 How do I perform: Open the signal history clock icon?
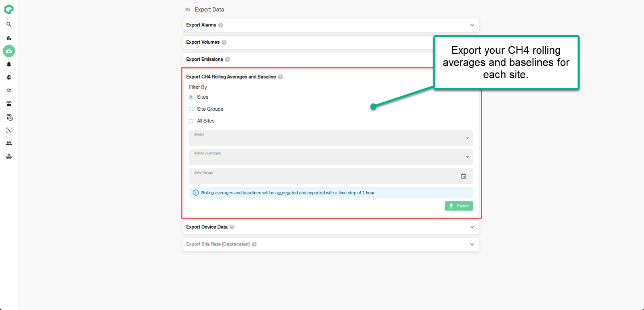coord(9,117)
